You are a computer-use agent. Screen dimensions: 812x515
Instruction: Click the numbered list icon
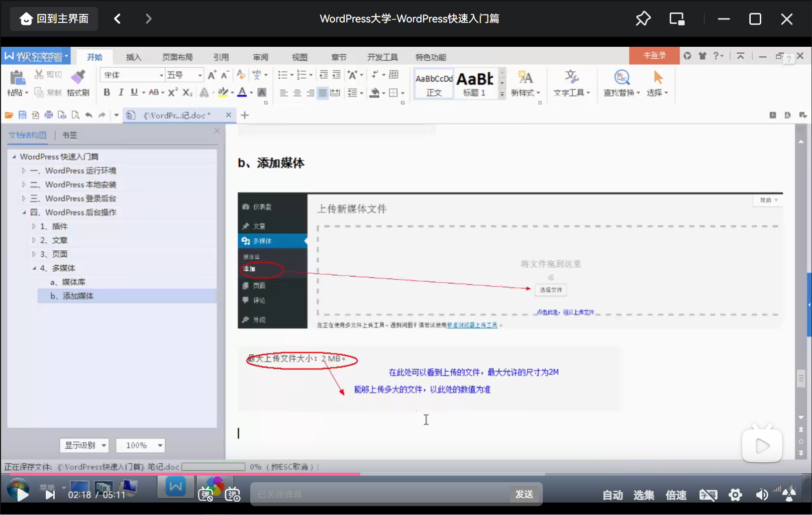302,75
